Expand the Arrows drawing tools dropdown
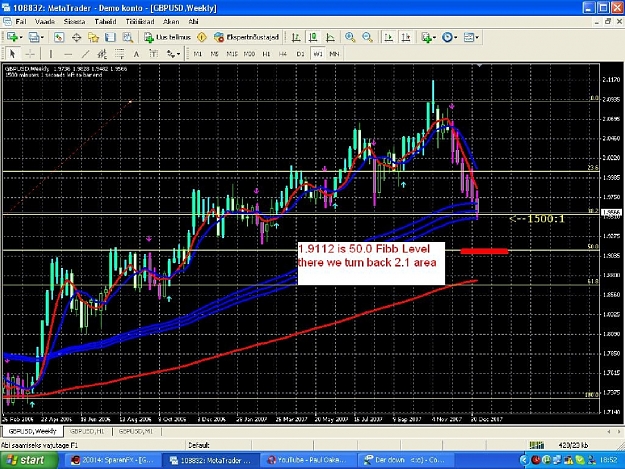Screen dimensions: 625x469 click(x=178, y=54)
